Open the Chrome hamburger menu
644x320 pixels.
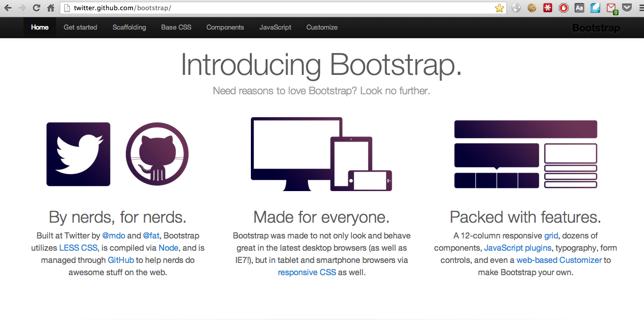[x=640, y=8]
